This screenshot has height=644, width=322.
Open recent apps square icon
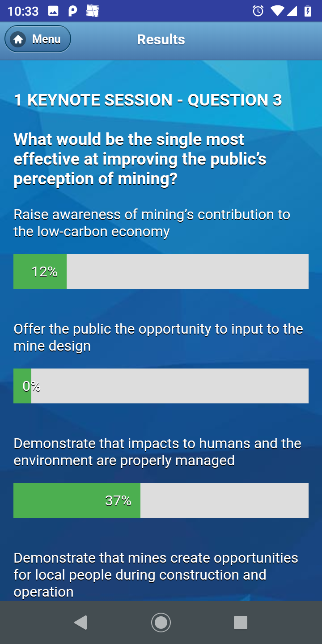point(241,622)
